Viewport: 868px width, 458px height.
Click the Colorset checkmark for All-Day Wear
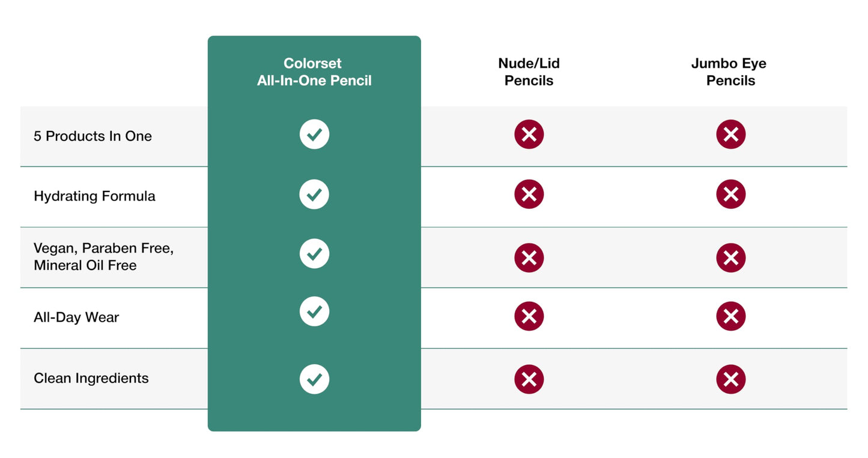pos(314,312)
